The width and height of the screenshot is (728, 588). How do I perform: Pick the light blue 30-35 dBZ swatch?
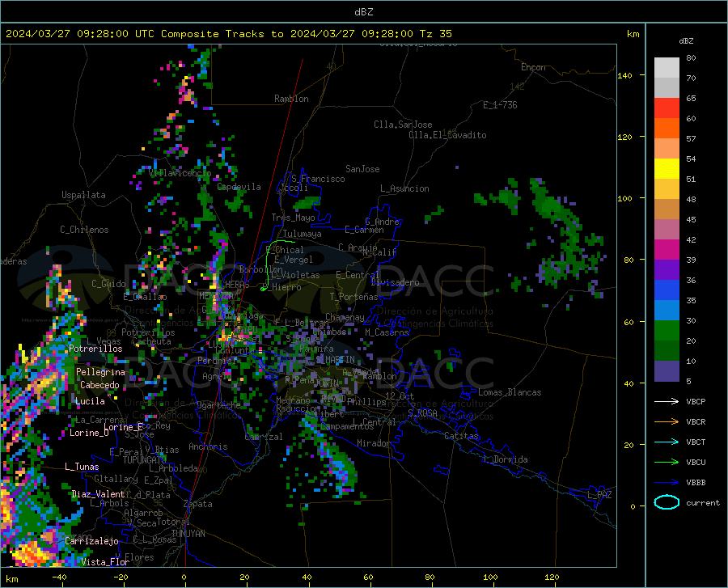coord(667,311)
